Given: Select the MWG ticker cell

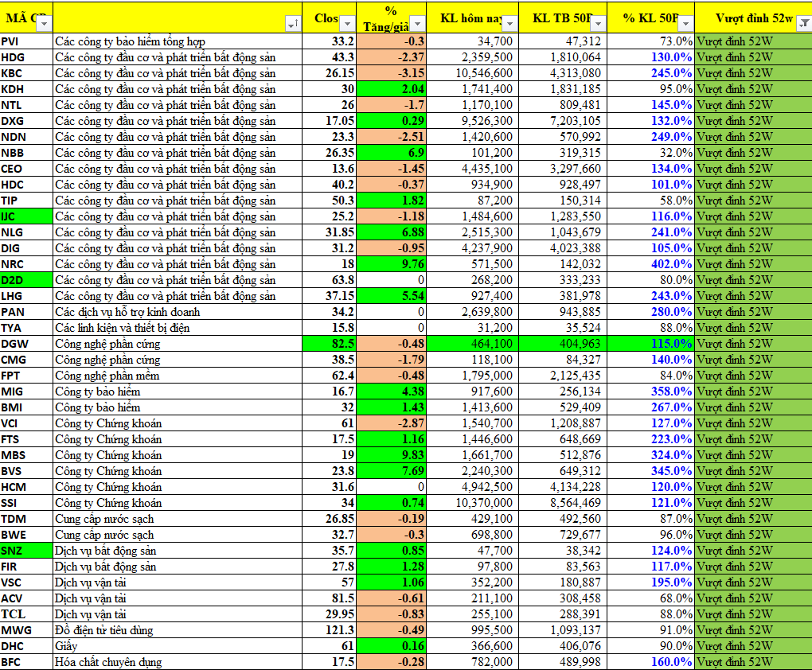Looking at the screenshot, I should (26, 630).
